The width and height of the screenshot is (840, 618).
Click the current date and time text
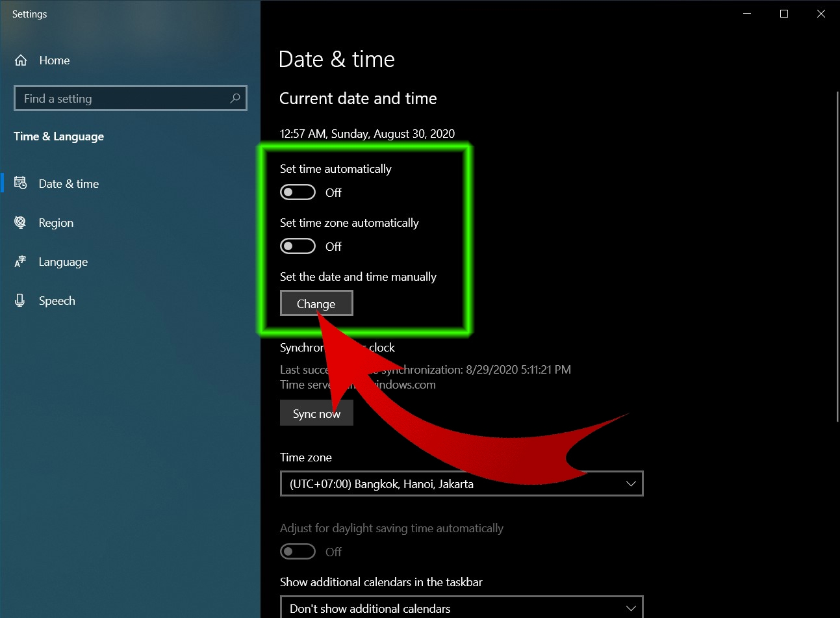click(367, 133)
